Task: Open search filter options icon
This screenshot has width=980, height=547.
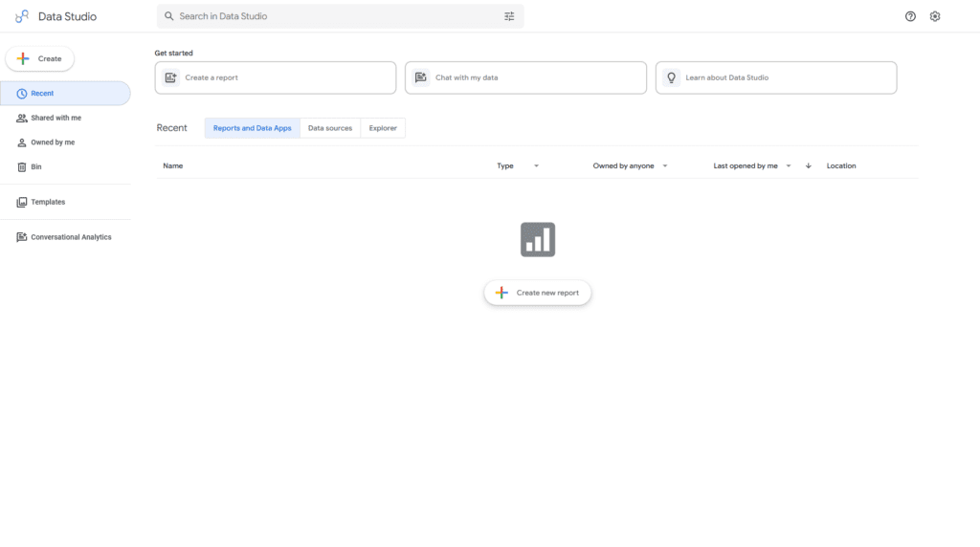Action: click(509, 16)
